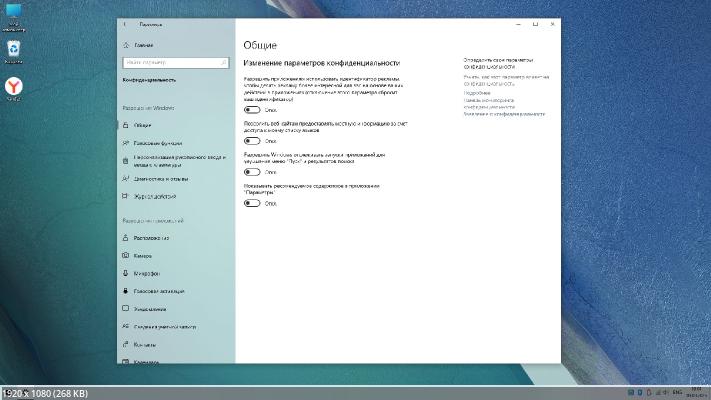This screenshot has height=400, width=711.
Task: Open Расположение (Location) permissions
Action: [153, 238]
